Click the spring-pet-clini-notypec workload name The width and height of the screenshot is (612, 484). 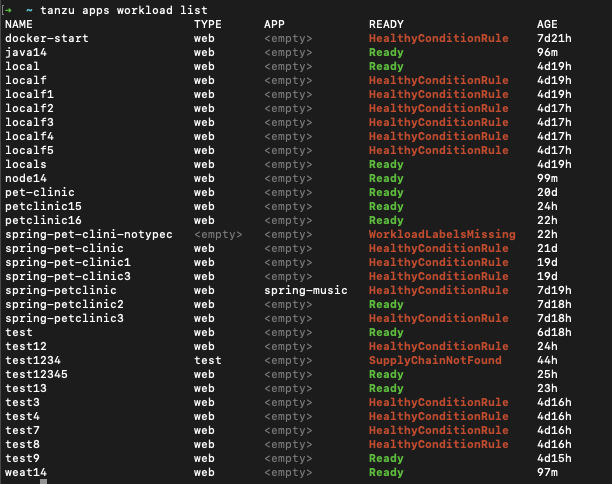pos(89,234)
